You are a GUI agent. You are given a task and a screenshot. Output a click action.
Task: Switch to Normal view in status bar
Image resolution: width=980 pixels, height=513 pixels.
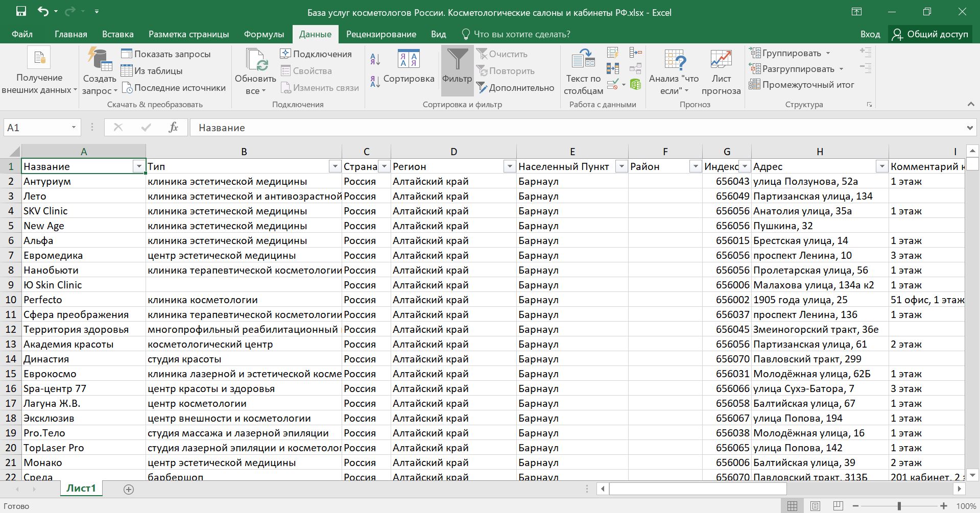792,506
